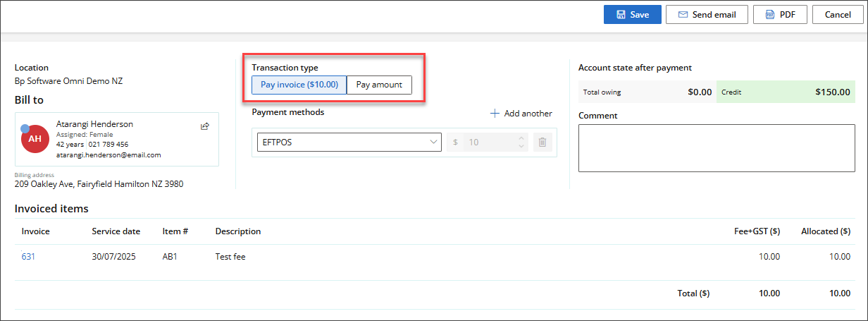Click the plus icon beside Add another

(495, 114)
